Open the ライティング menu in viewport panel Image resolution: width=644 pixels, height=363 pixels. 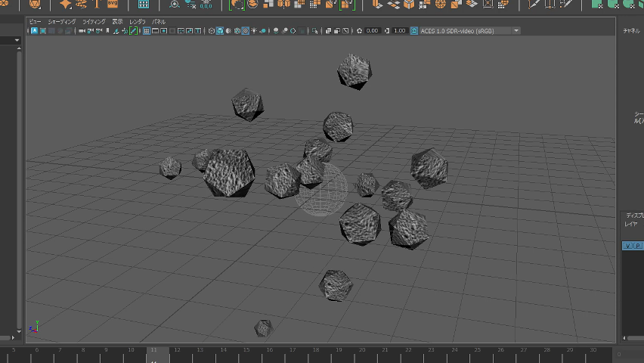94,22
